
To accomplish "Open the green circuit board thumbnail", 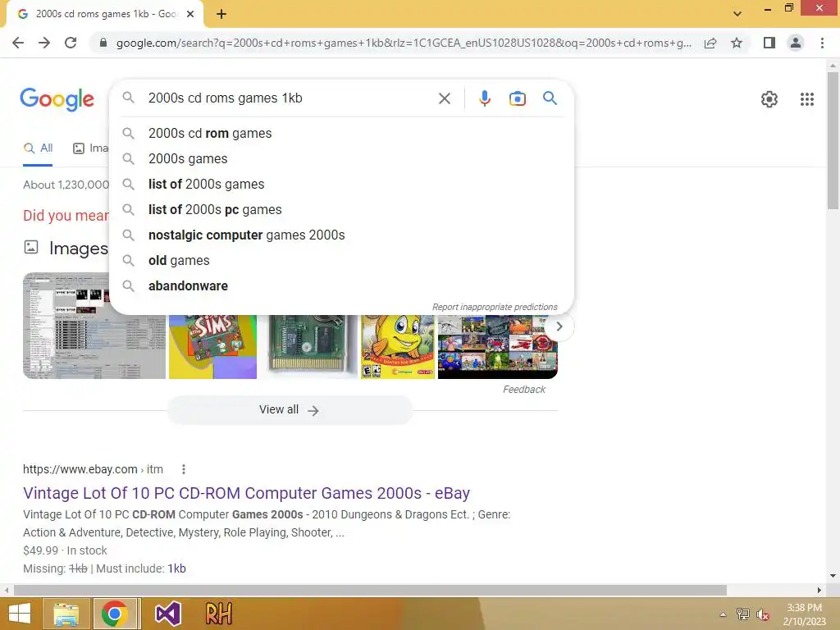I will click(x=309, y=347).
